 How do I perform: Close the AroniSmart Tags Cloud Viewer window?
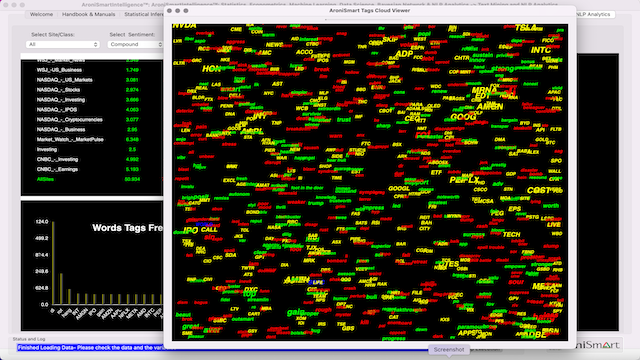169,11
